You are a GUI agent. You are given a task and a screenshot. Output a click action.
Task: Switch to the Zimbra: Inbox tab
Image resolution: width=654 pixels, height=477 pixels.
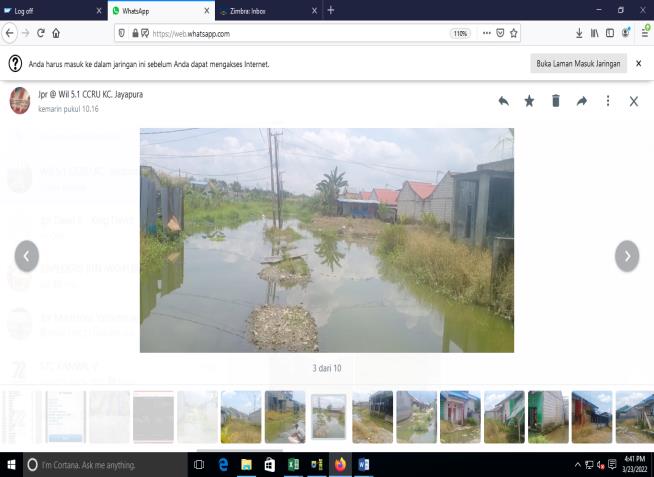(264, 10)
